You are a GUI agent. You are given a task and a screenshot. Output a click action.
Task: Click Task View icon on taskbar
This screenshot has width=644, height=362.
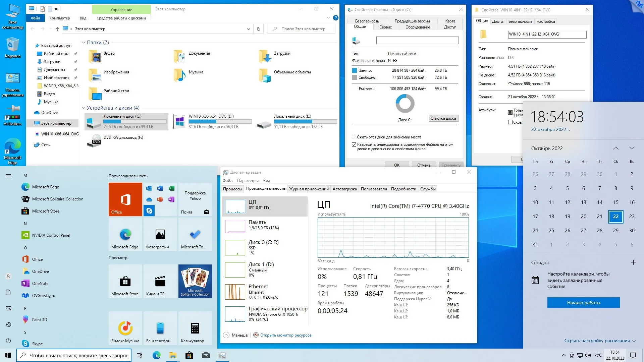(140, 355)
